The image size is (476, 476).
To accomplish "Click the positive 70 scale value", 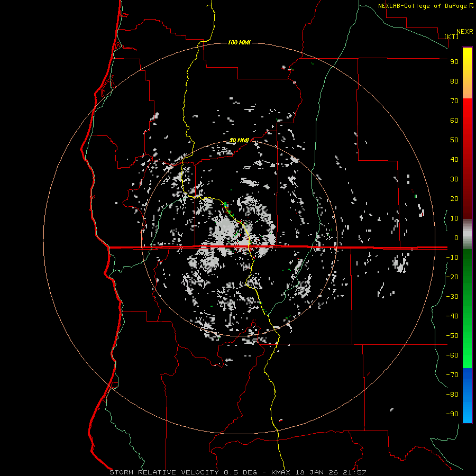I will (x=454, y=101).
